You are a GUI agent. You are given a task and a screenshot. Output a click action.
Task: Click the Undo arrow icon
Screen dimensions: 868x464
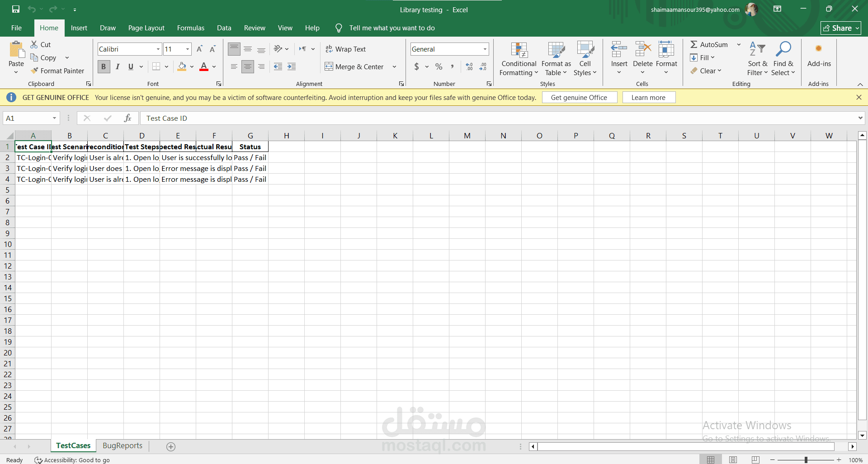32,9
